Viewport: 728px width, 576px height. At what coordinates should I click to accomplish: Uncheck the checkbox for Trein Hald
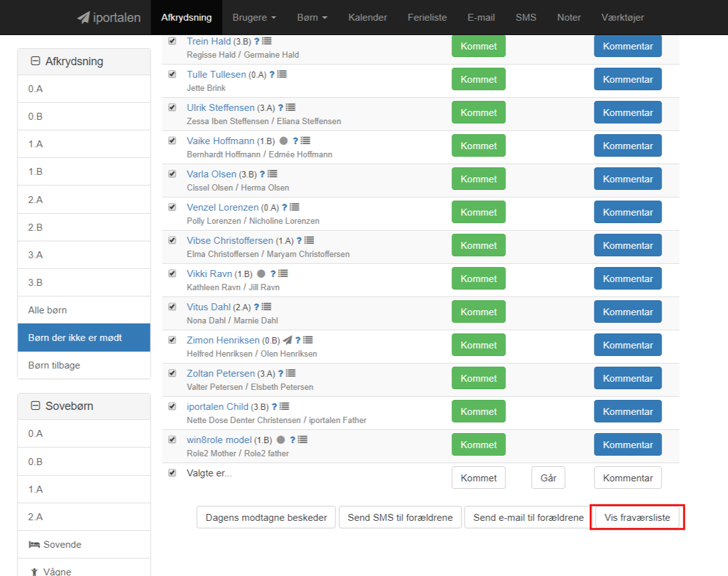pyautogui.click(x=172, y=41)
